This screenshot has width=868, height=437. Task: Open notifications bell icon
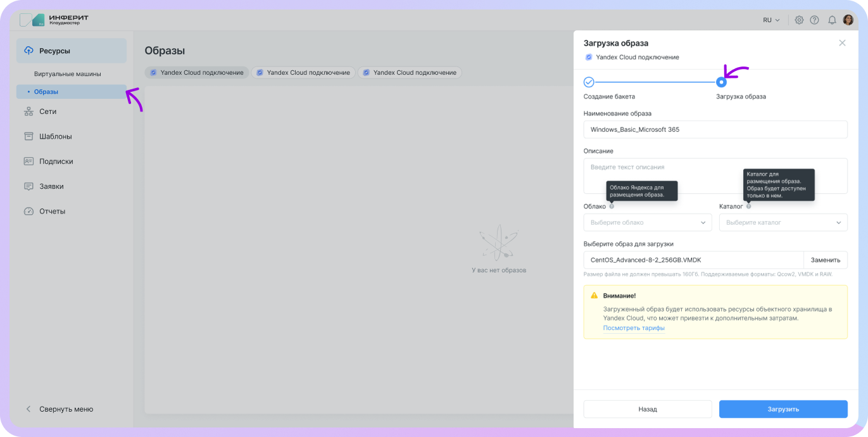[x=832, y=20]
